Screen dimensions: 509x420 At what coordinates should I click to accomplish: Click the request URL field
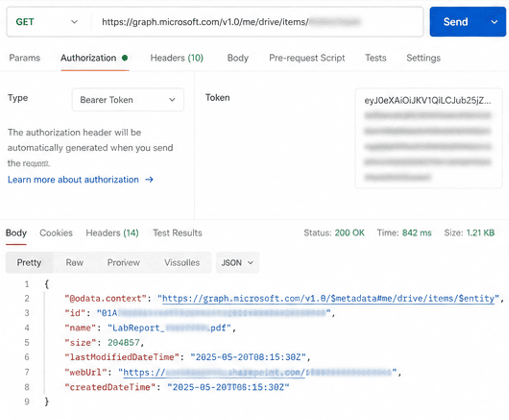pos(257,22)
